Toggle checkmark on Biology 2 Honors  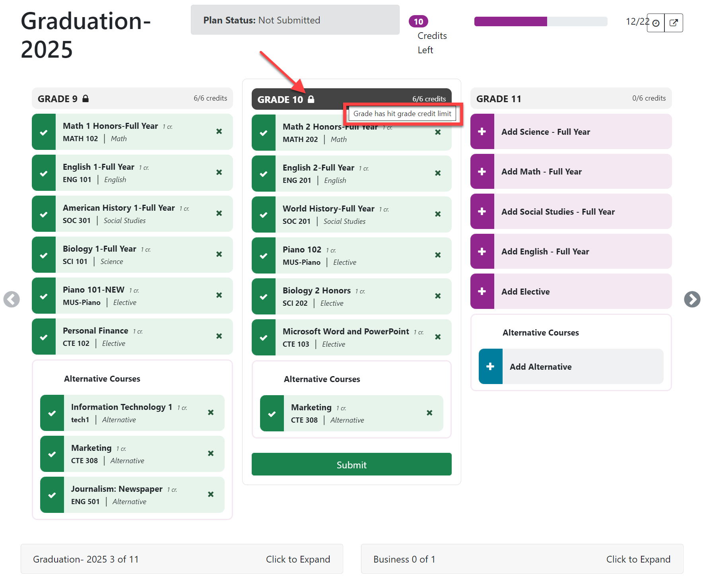(x=264, y=297)
